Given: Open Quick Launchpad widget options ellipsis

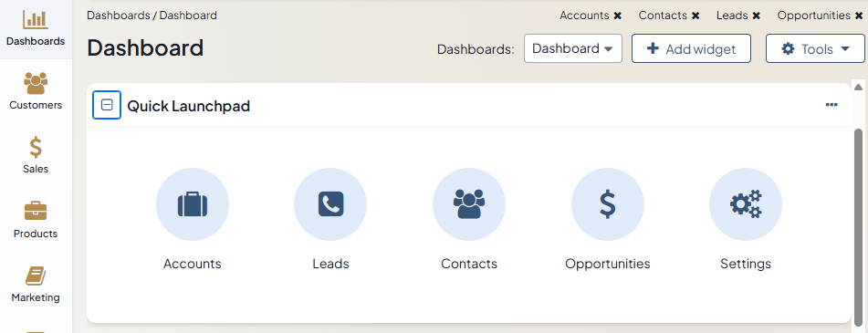Looking at the screenshot, I should pos(831,105).
